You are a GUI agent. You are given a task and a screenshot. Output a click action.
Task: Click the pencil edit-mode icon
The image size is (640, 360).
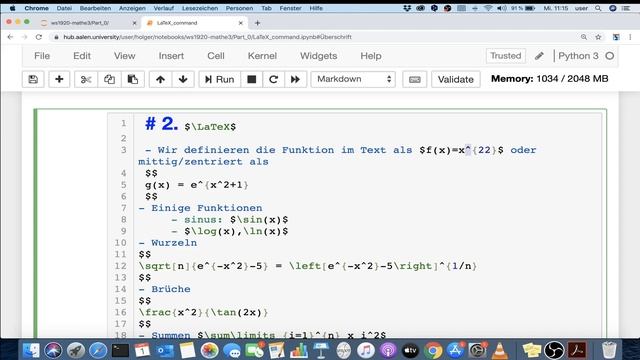[x=539, y=56]
